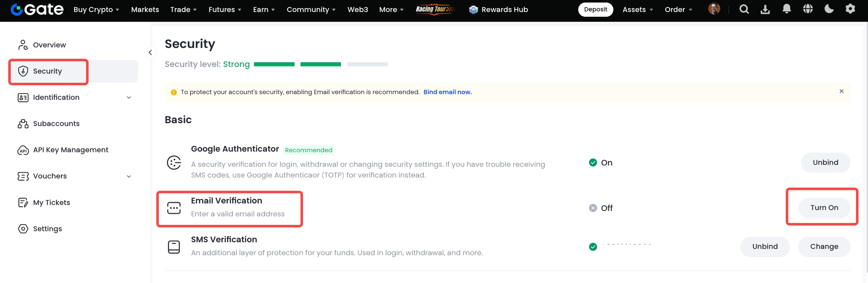Unbind Google Authenticator

(x=825, y=163)
